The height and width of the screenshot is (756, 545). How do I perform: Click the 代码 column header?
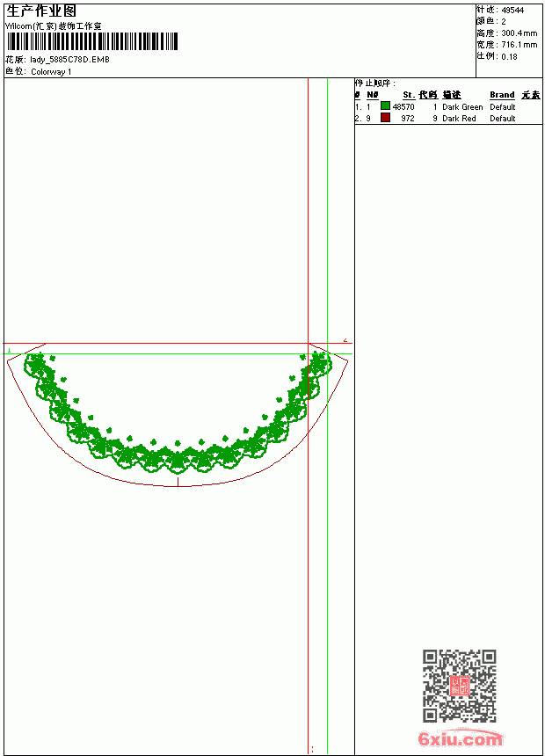(x=428, y=95)
